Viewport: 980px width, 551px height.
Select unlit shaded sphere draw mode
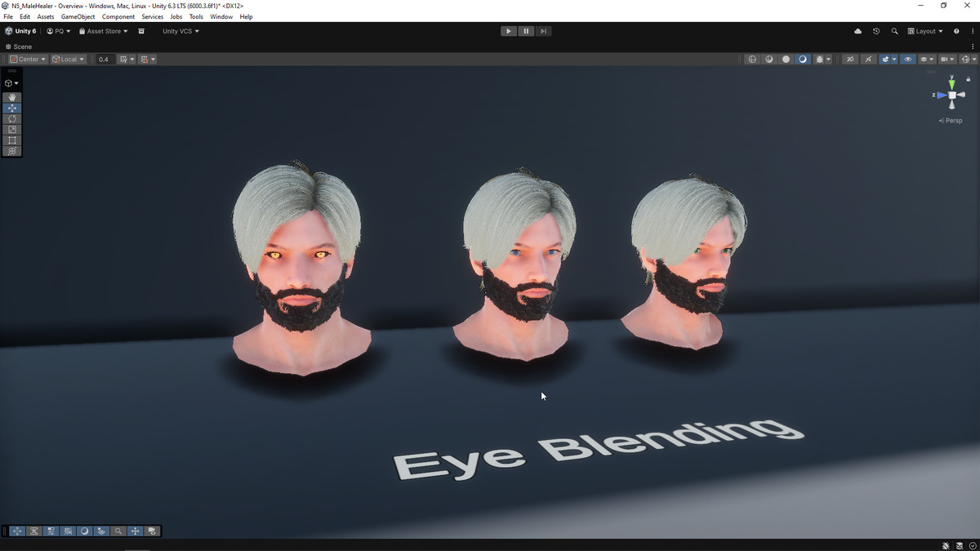coord(786,59)
